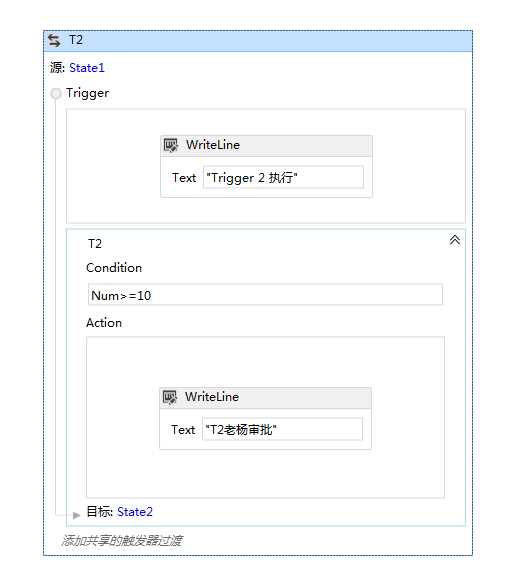Click the 源 source label

click(x=57, y=68)
